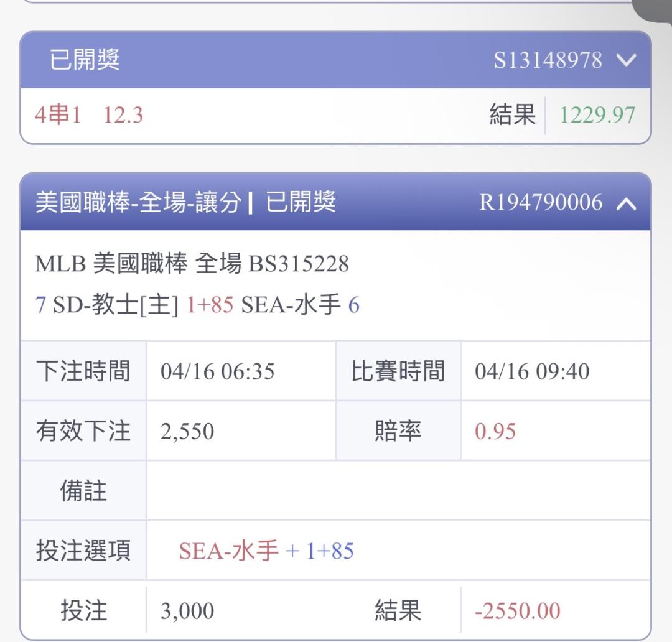The width and height of the screenshot is (672, 642).
Task: Tap the MLB game code BS315228
Action: (299, 264)
